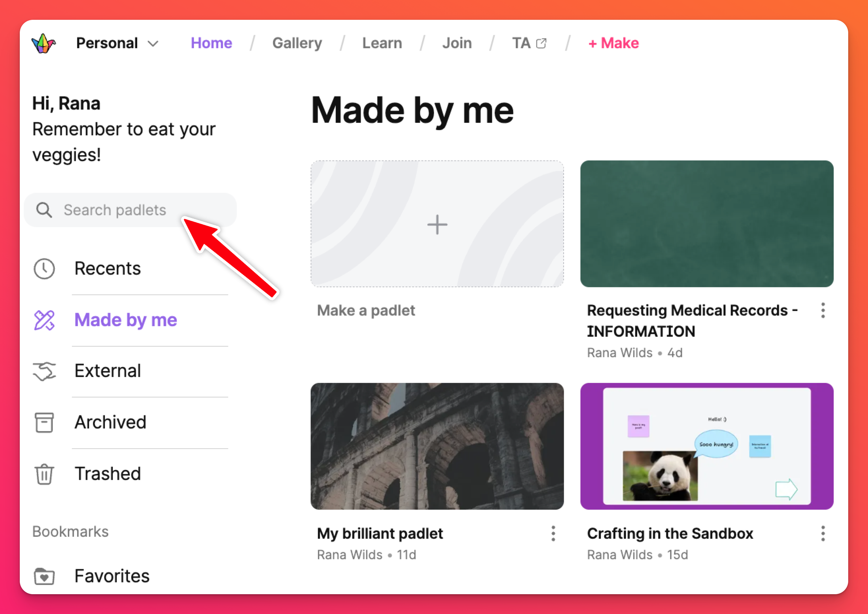Go to the Gallery tab
868x614 pixels.
[x=297, y=44]
